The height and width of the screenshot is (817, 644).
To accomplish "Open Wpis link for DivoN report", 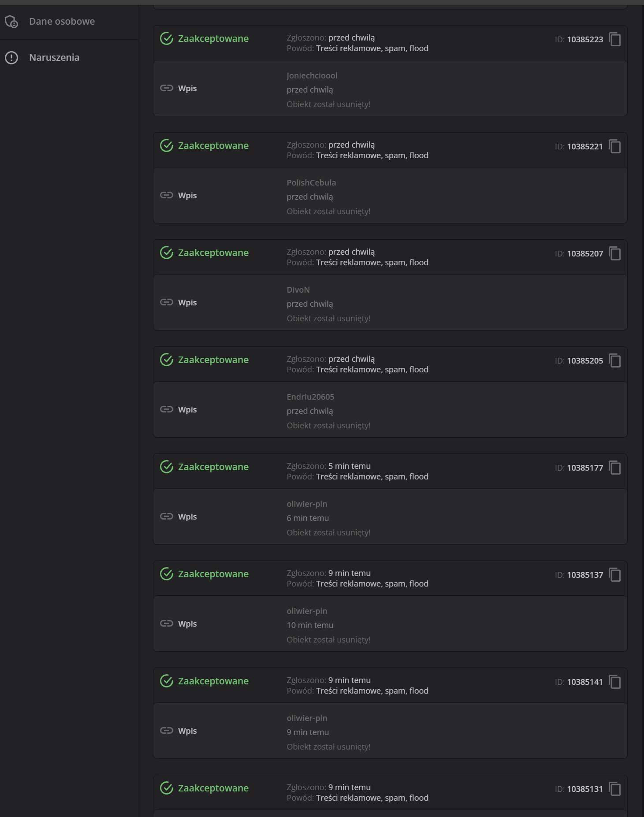I will click(x=187, y=302).
